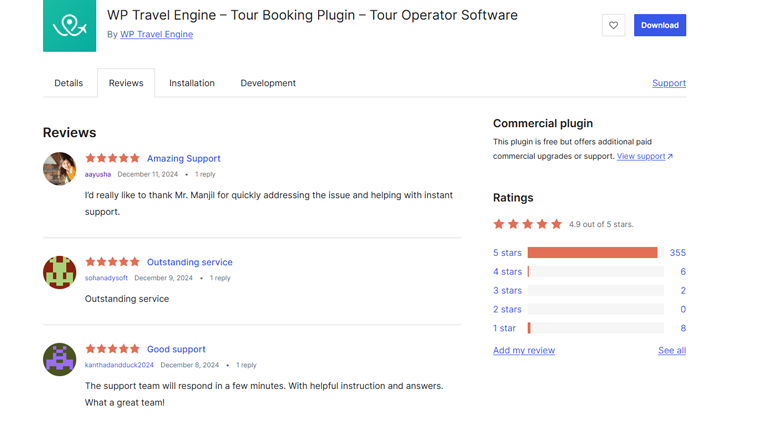Click the heart favorite icon
This screenshot has width=760, height=424.
[x=613, y=25]
